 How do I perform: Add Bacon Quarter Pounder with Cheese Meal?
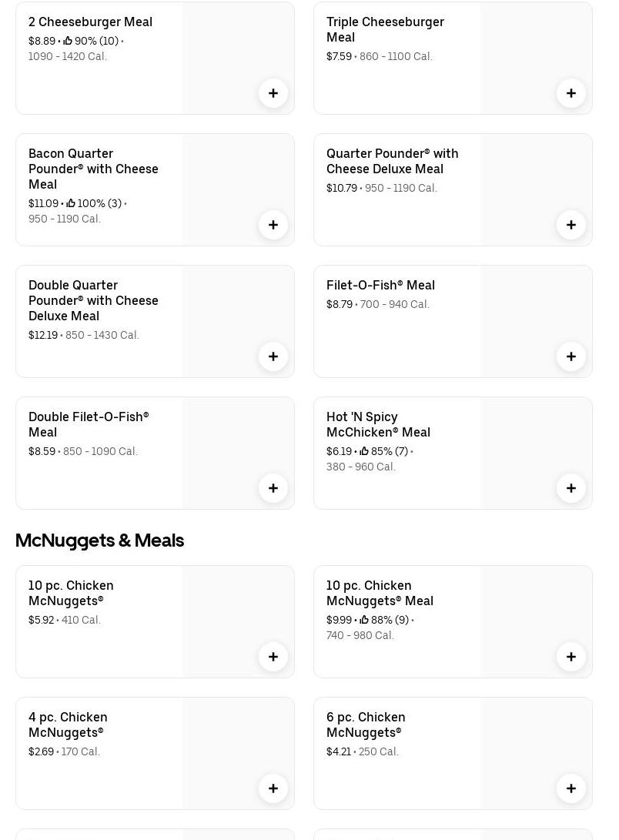pyautogui.click(x=273, y=225)
